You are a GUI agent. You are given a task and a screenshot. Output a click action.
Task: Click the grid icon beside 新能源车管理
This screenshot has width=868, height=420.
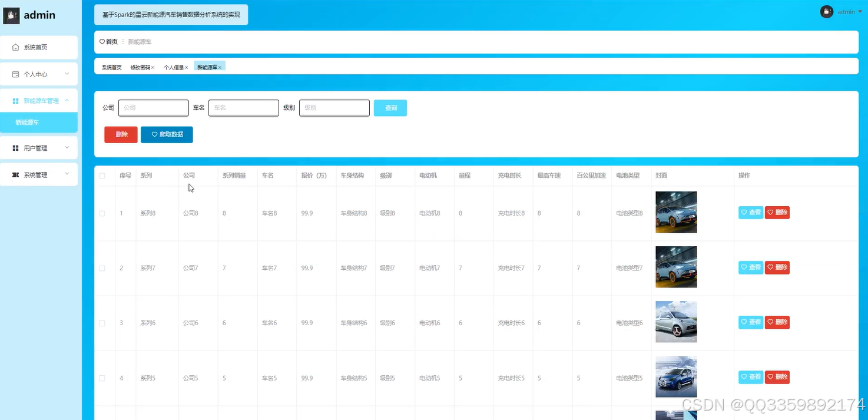coord(15,101)
